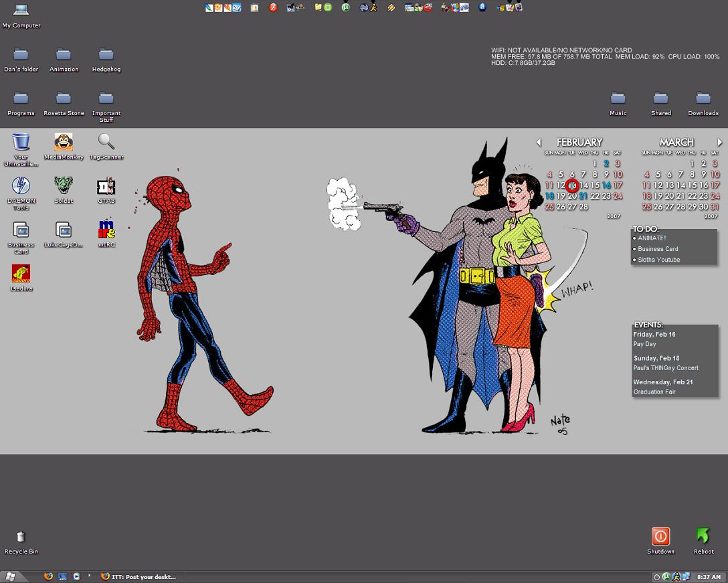The image size is (728, 583).
Task: Launch the mIRC chat client
Action: click(106, 234)
